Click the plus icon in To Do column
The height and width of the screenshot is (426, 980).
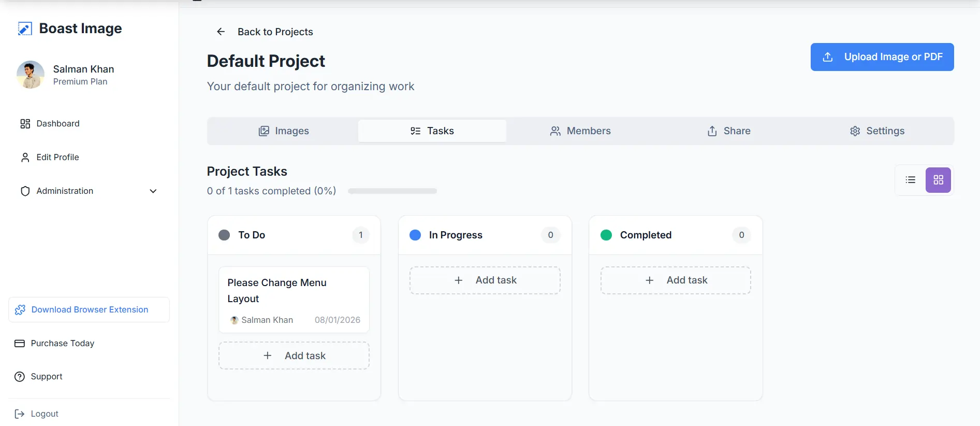coord(268,356)
